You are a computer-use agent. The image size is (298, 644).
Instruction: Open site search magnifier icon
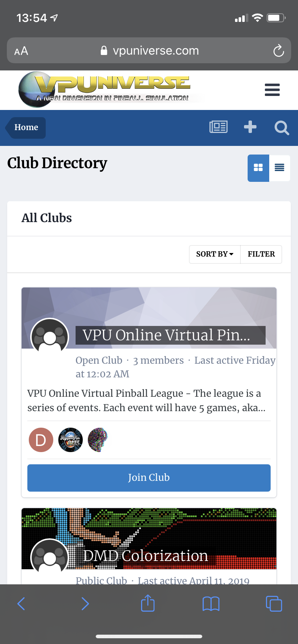pyautogui.click(x=282, y=128)
